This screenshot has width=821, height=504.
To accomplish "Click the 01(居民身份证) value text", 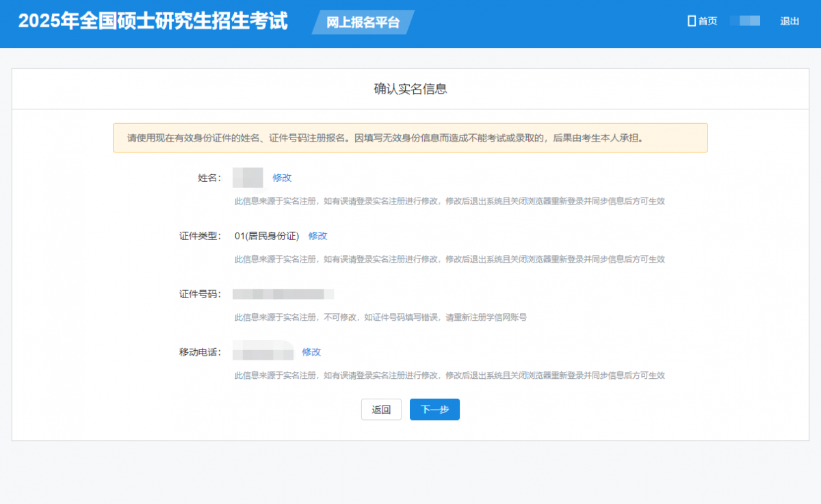I will point(267,236).
